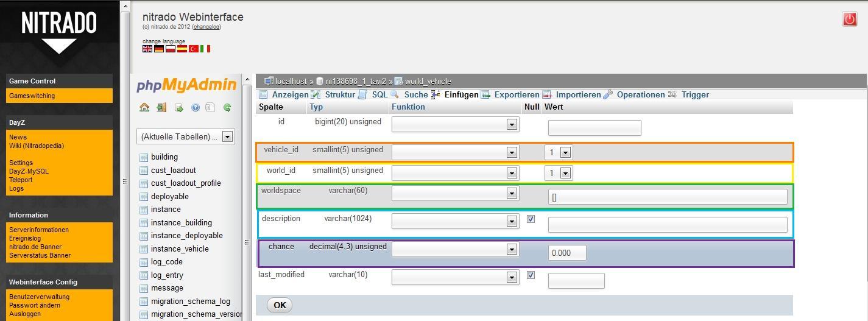
Task: Open function dropdown for world_id row
Action: (455, 173)
